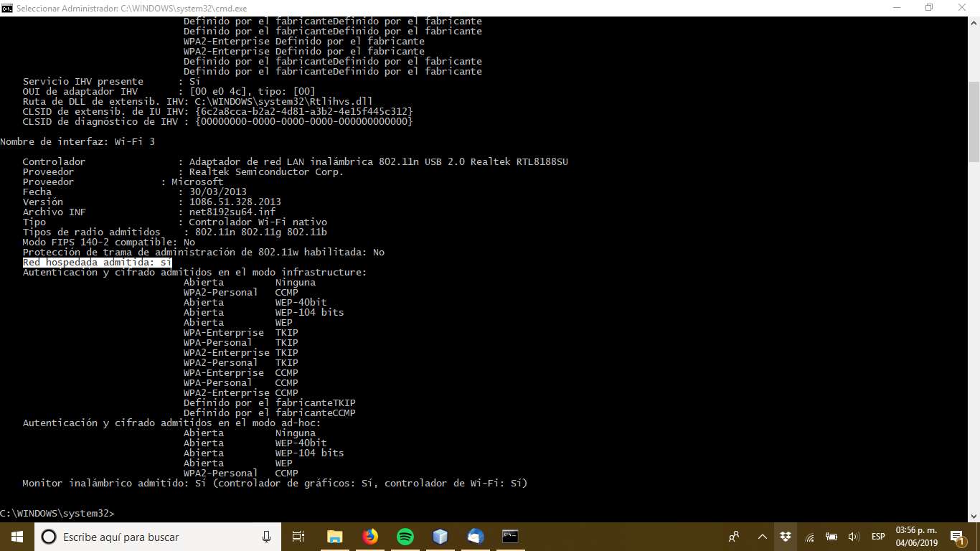Open the Windows Start menu

point(17,537)
